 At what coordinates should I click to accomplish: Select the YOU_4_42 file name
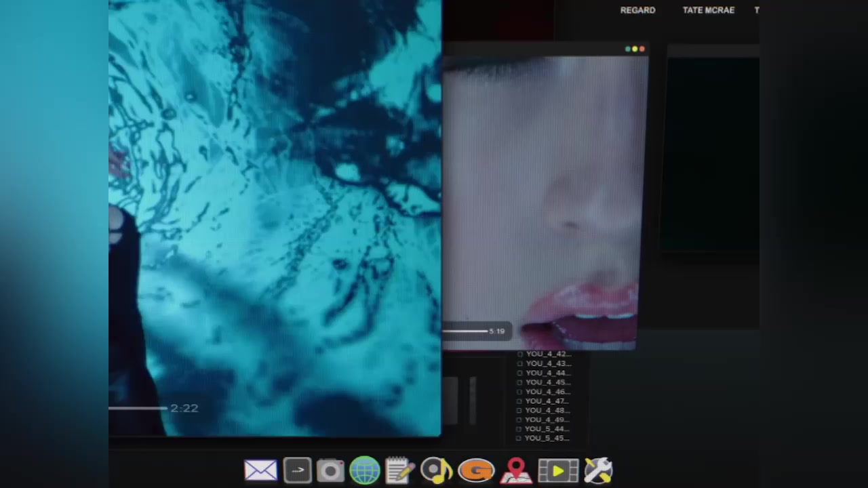(x=548, y=354)
